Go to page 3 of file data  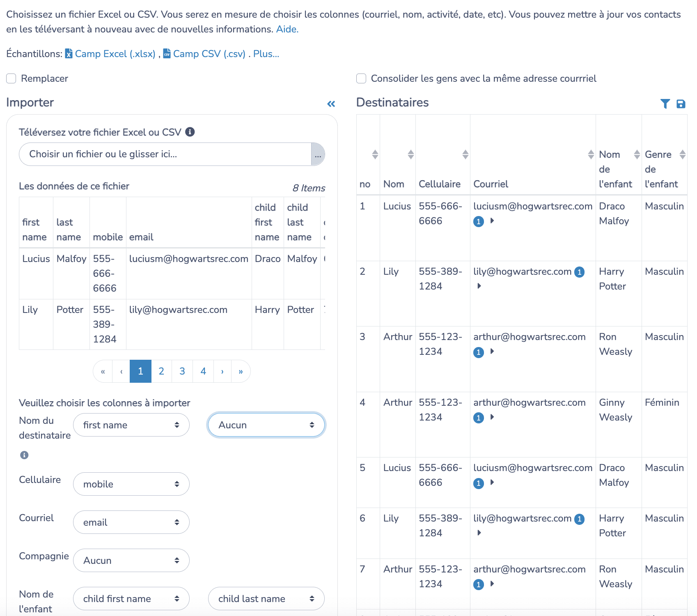182,371
